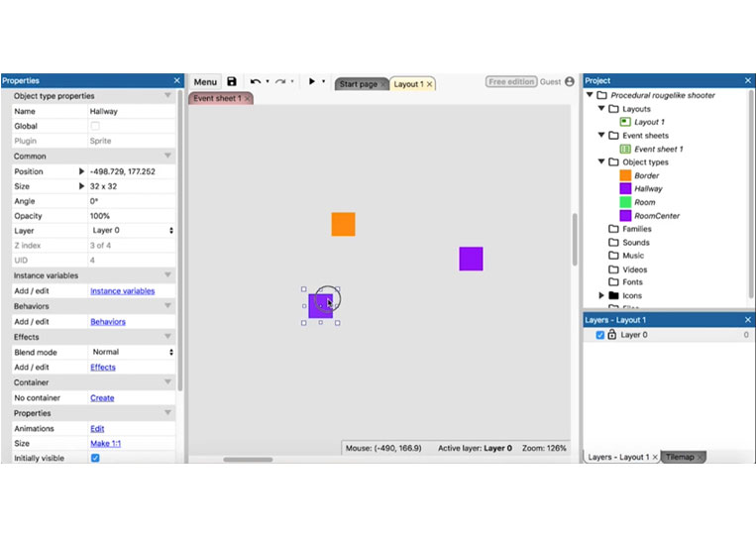This screenshot has height=536, width=756.
Task: Open the Behaviors link
Action: (108, 322)
